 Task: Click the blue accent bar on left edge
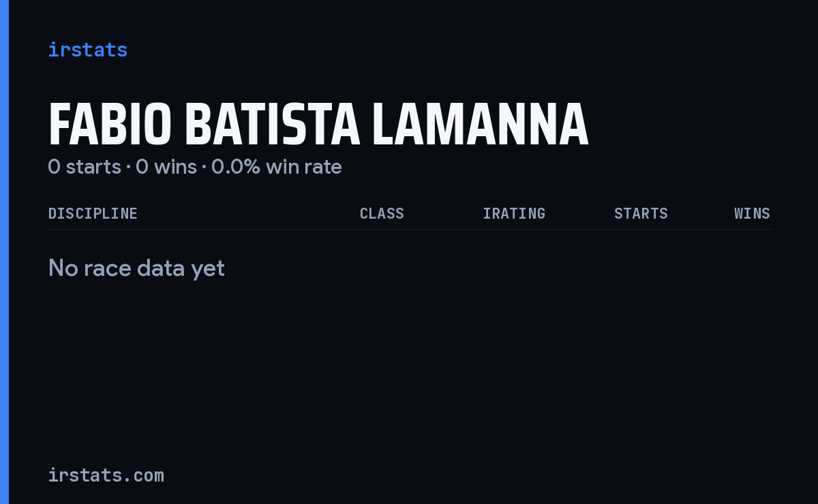pyautogui.click(x=4, y=252)
